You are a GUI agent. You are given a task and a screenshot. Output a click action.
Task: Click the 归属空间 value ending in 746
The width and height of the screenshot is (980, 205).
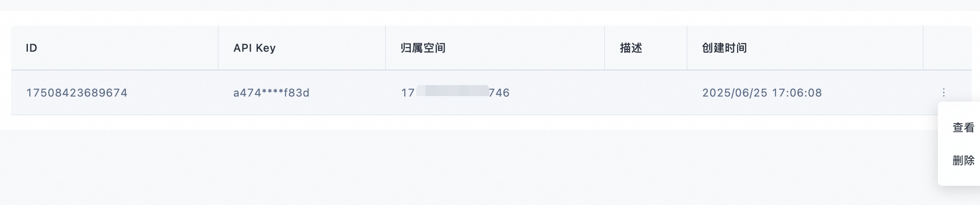coord(455,93)
